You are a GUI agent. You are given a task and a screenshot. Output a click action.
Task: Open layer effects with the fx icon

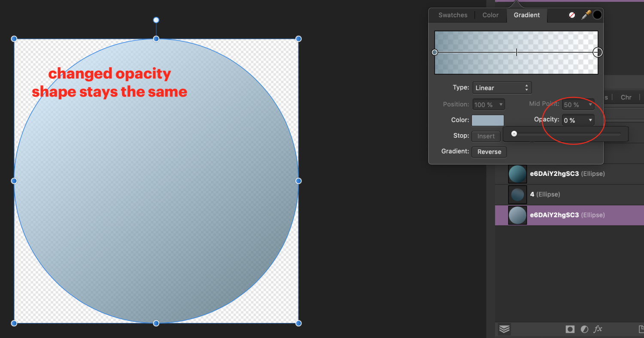(598, 329)
